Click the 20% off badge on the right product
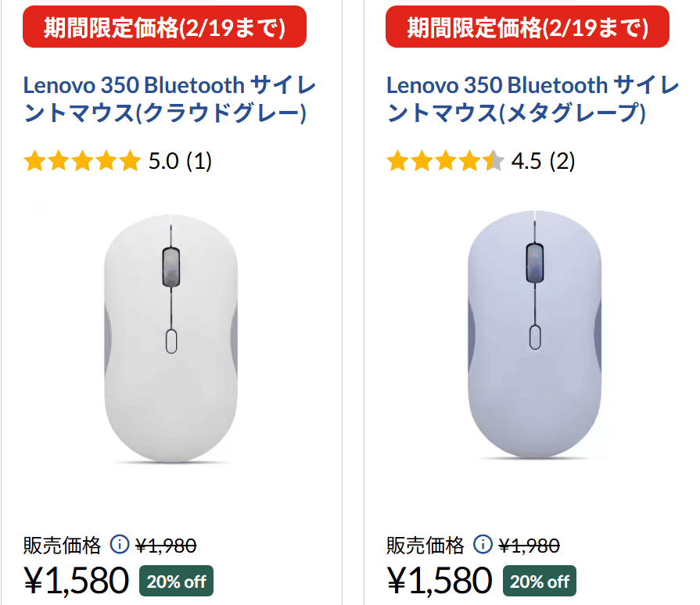This screenshot has width=700, height=605. pyautogui.click(x=539, y=581)
